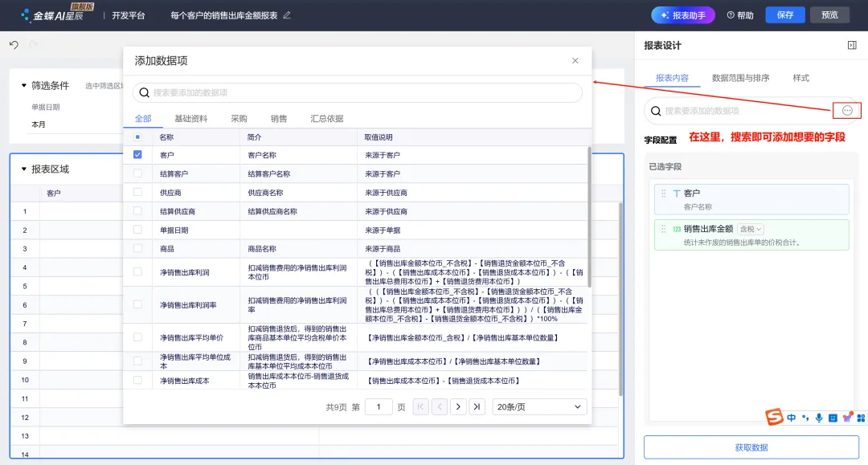The image size is (868, 465).
Task: Click the 获取数据 button
Action: pyautogui.click(x=751, y=447)
